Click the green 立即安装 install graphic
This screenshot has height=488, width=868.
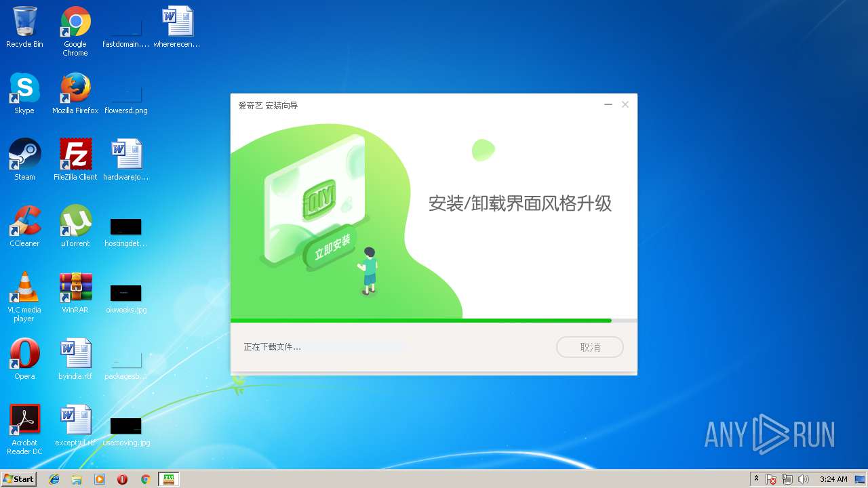pyautogui.click(x=332, y=247)
